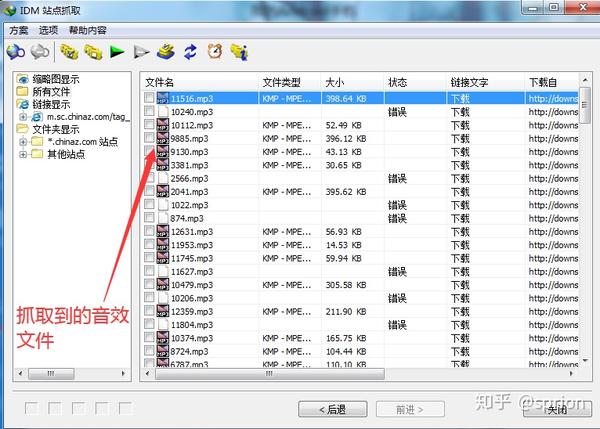Click the file list scroll-right arrow
This screenshot has width=600, height=429.
pos(571,374)
